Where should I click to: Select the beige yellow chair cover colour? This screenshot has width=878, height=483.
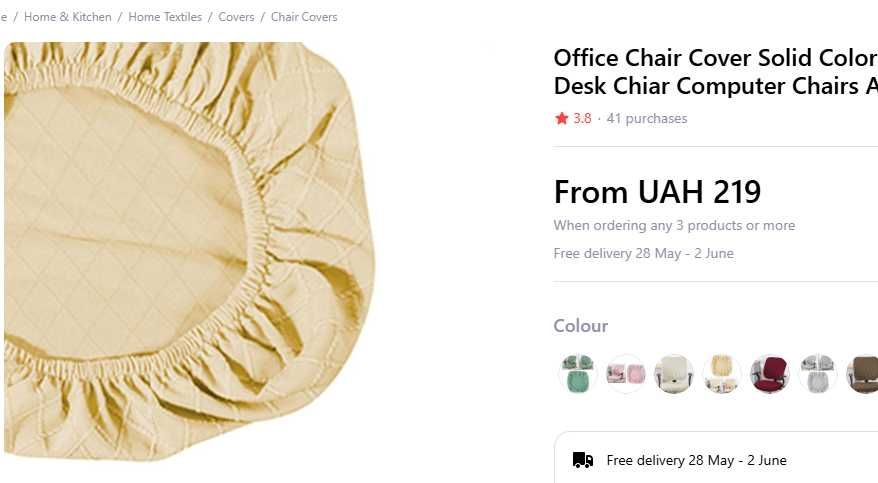click(722, 374)
